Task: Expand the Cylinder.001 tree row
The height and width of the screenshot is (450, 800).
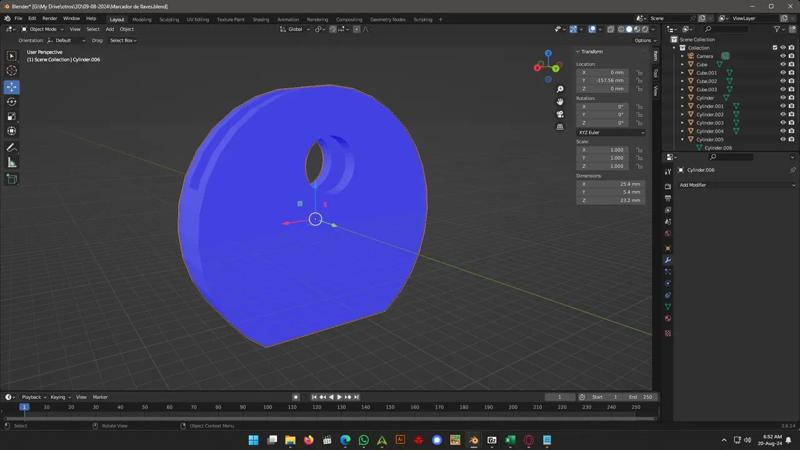Action: [683, 106]
